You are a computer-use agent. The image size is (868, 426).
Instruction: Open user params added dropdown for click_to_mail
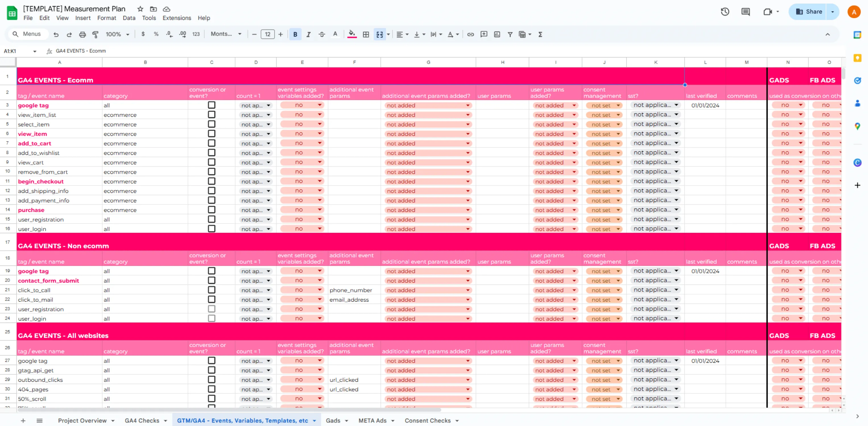point(555,300)
